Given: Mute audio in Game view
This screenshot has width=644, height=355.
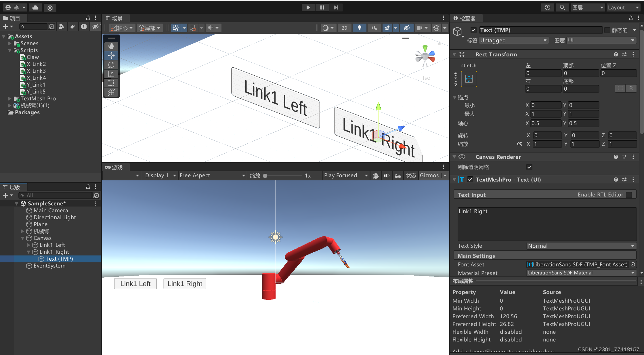Looking at the screenshot, I should tap(387, 175).
